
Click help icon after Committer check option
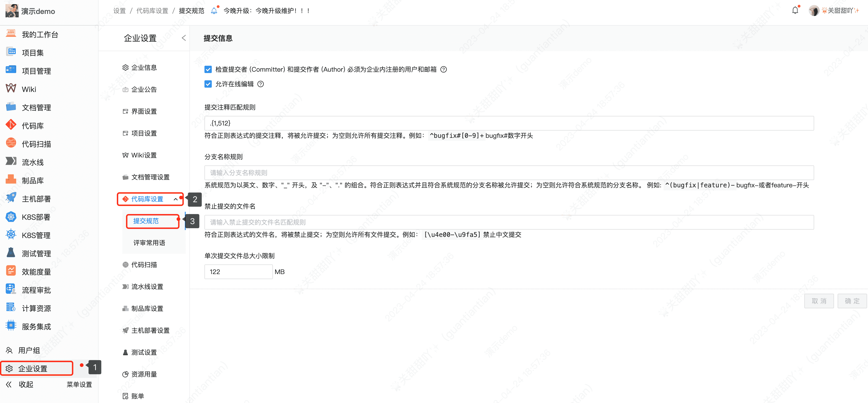(x=443, y=69)
